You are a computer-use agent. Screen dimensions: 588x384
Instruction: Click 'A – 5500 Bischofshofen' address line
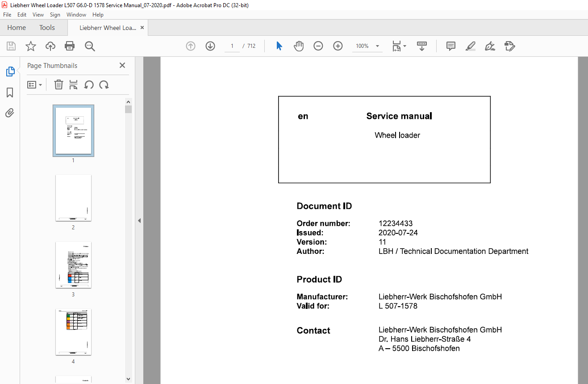point(419,348)
